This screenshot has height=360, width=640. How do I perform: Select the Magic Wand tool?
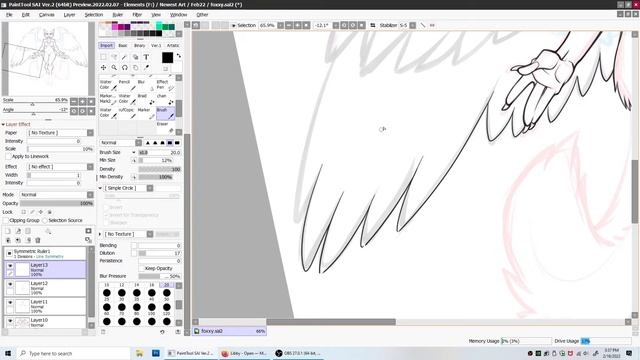pos(125,57)
